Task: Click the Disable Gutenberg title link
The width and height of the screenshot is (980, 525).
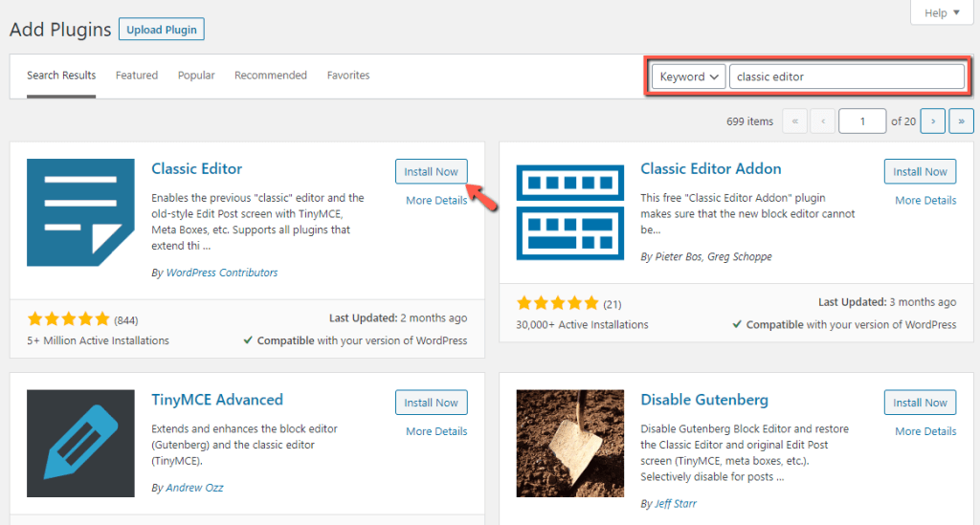Action: tap(704, 400)
